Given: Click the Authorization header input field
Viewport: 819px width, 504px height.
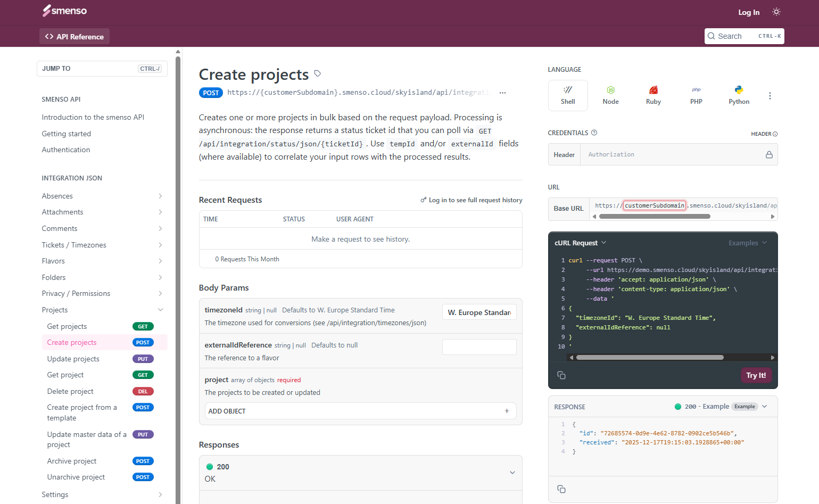Looking at the screenshot, I should (x=673, y=155).
